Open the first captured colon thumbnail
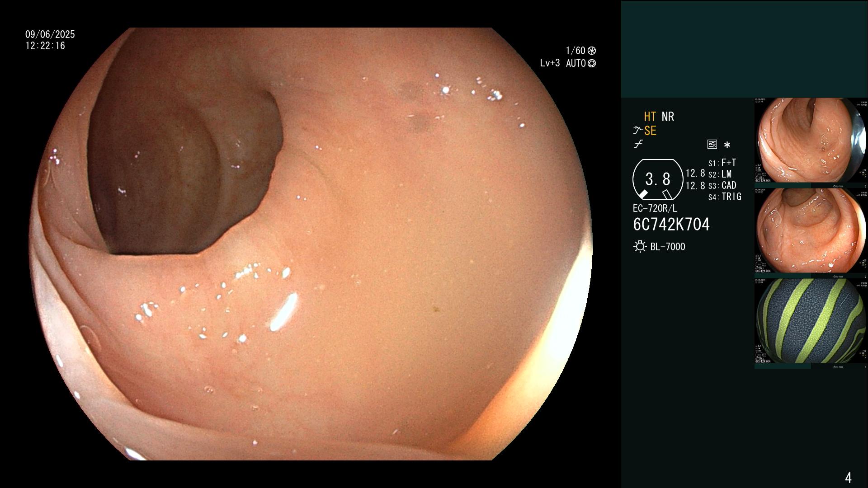 click(x=811, y=141)
